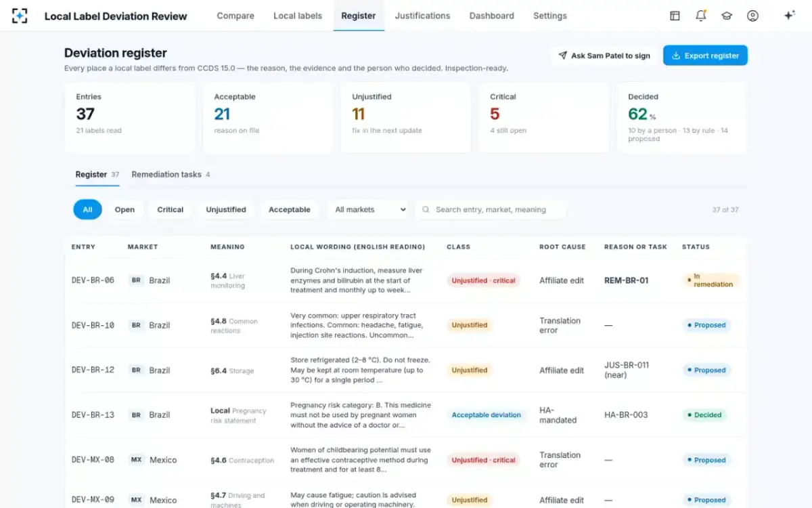
Task: Select the Register tab in top navigation
Action: click(x=359, y=16)
